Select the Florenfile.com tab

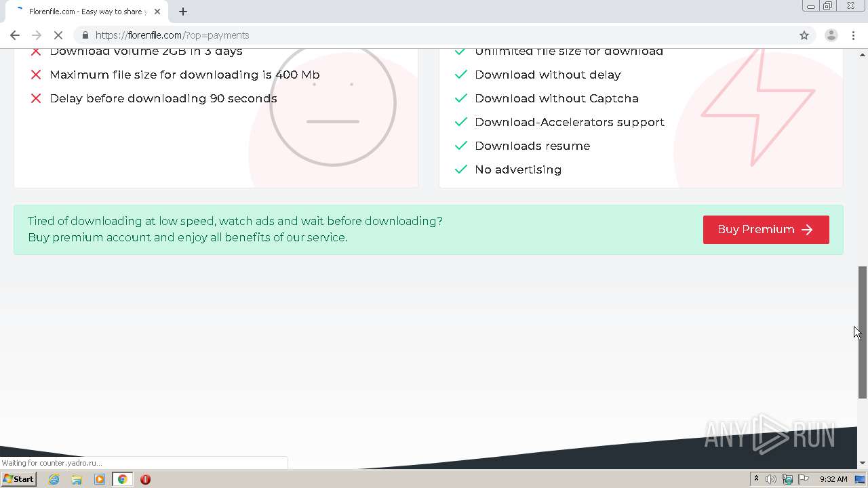[86, 12]
